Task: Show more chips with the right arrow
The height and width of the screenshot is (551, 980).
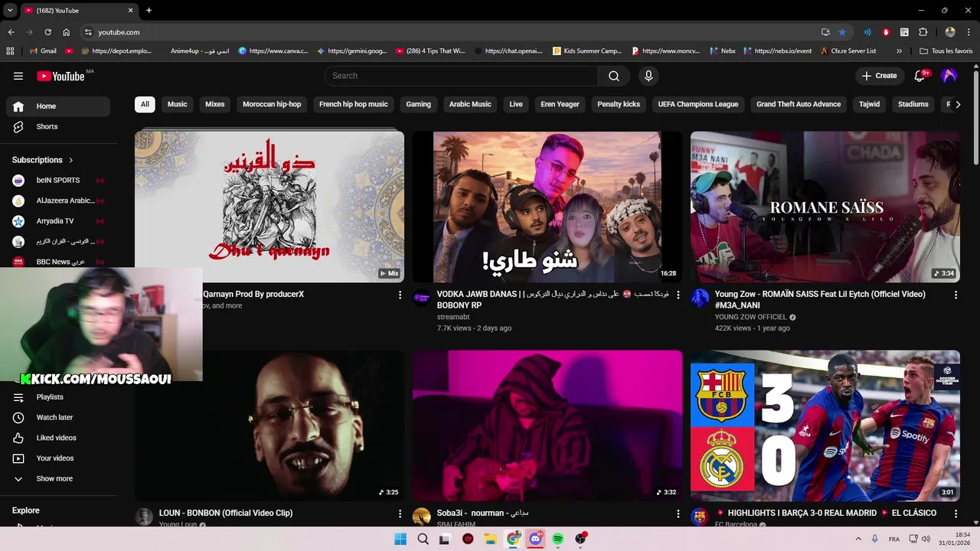Action: 958,104
